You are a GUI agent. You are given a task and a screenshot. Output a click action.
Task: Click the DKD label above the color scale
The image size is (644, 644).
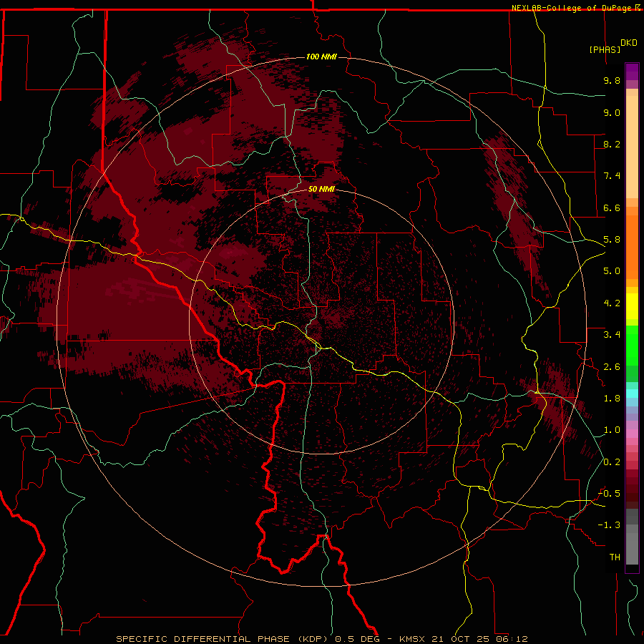[629, 43]
